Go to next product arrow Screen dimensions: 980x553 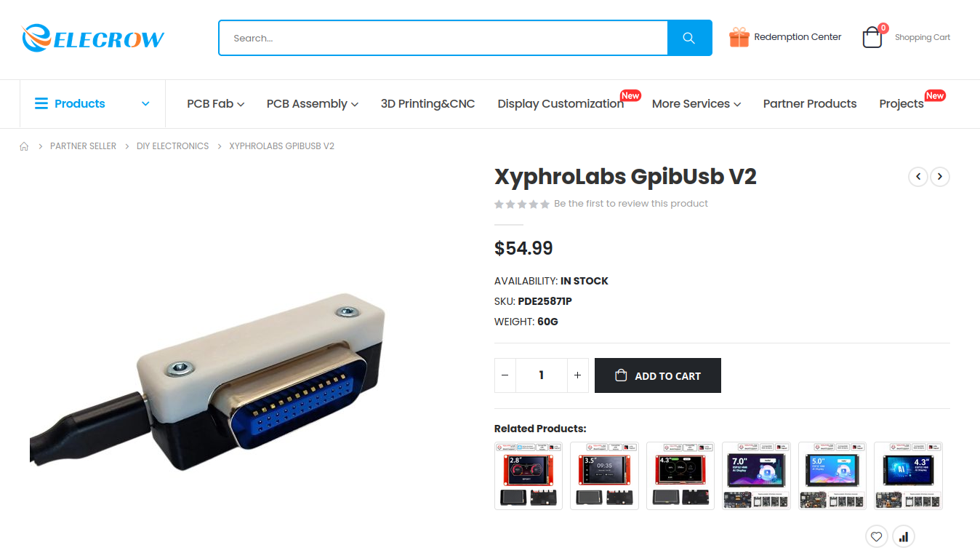pos(940,177)
